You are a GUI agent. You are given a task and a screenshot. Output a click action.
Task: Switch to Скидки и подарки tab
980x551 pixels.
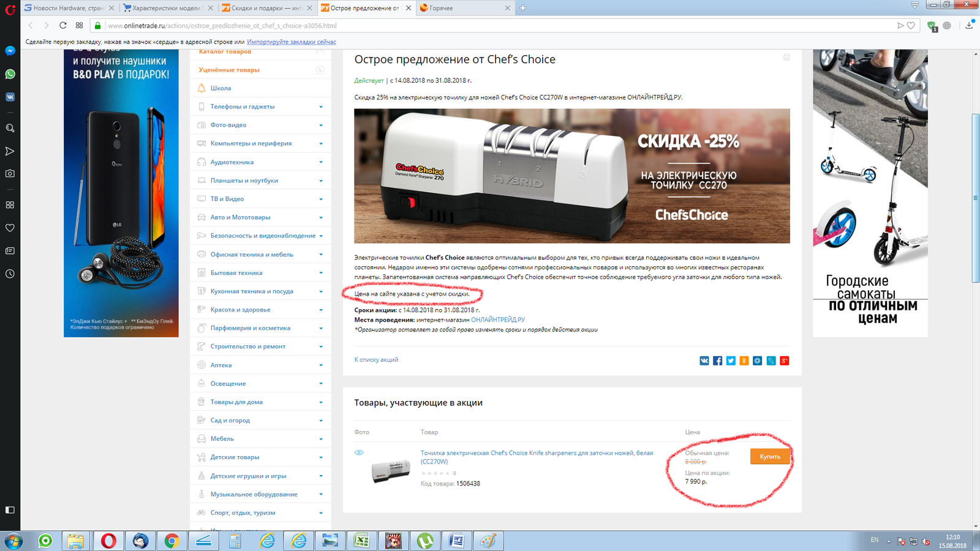click(x=267, y=8)
